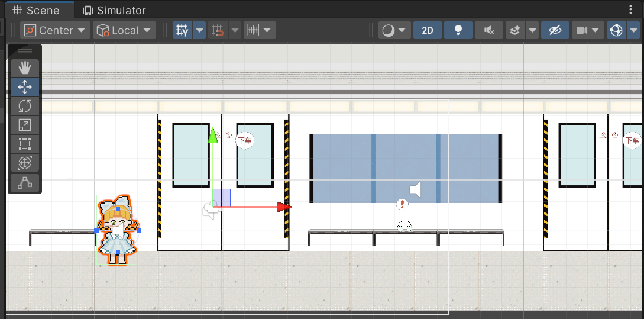Toggle scene visibility eye icon
The image size is (644, 319).
pos(555,30)
